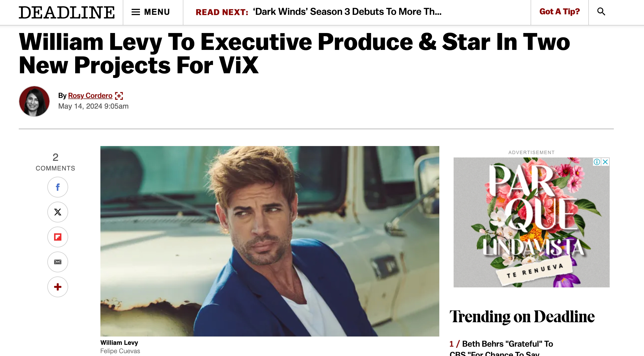
Task: Click the ad info icon
Action: (597, 162)
